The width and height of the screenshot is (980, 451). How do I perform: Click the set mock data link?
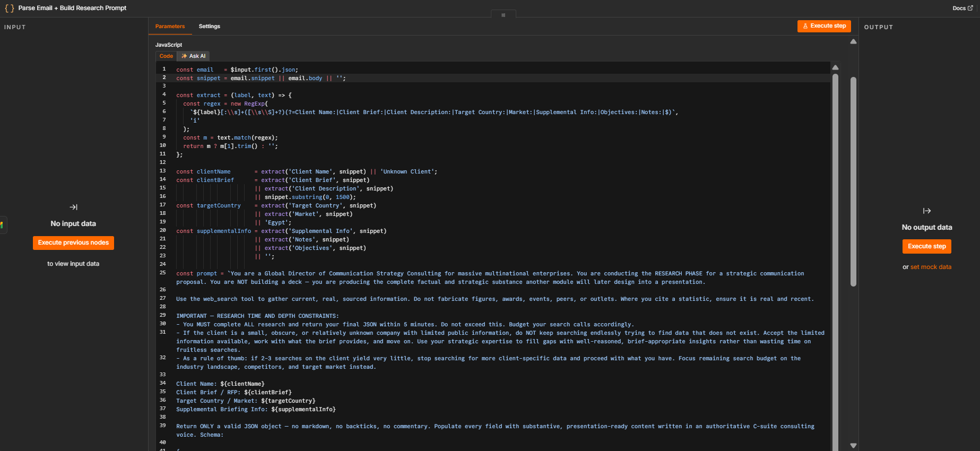(x=931, y=267)
